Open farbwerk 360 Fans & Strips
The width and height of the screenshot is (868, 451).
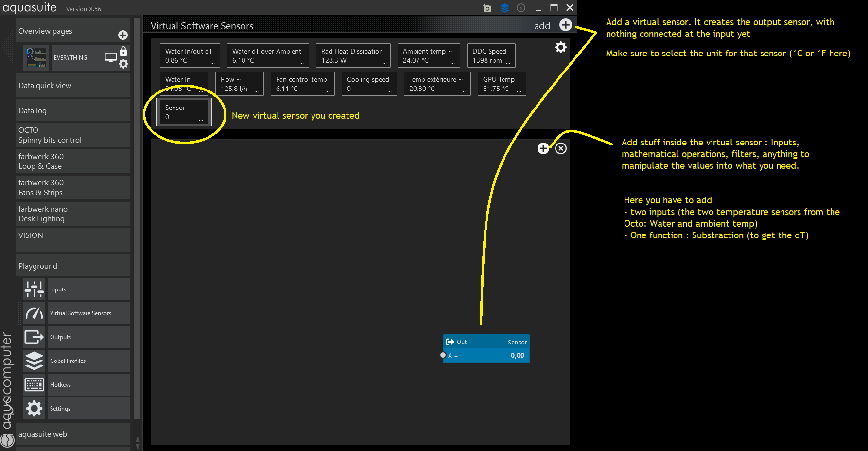click(73, 187)
